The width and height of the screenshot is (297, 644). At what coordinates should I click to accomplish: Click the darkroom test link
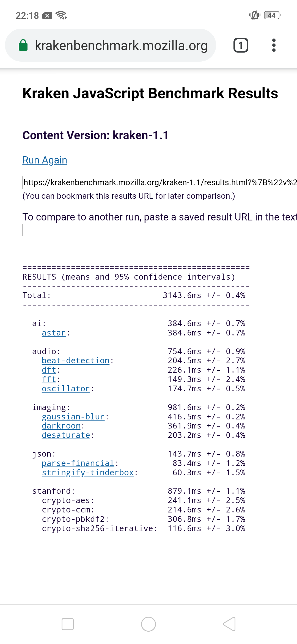coord(61,426)
